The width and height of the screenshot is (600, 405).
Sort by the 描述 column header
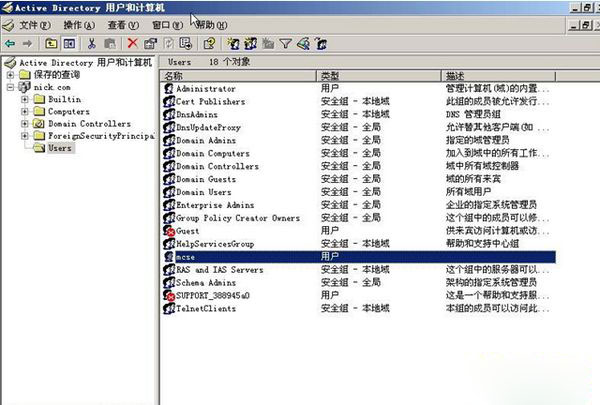[x=498, y=76]
